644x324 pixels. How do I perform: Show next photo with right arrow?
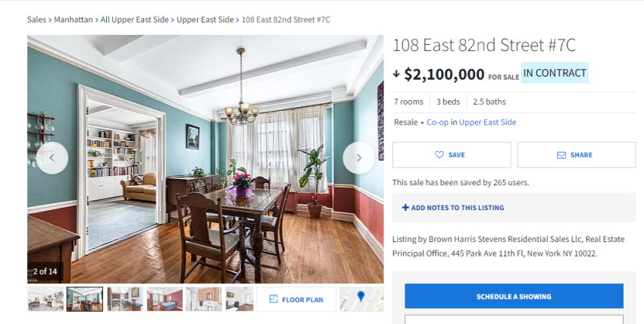click(359, 158)
